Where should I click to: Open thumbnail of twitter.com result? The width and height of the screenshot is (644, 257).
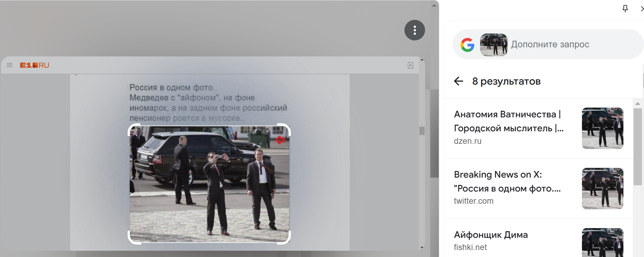click(x=603, y=189)
